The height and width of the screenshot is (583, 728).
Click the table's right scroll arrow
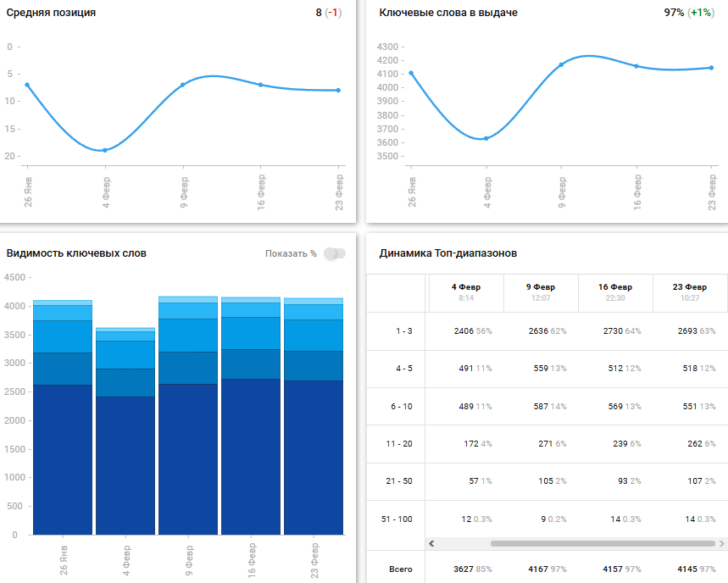(x=721, y=543)
